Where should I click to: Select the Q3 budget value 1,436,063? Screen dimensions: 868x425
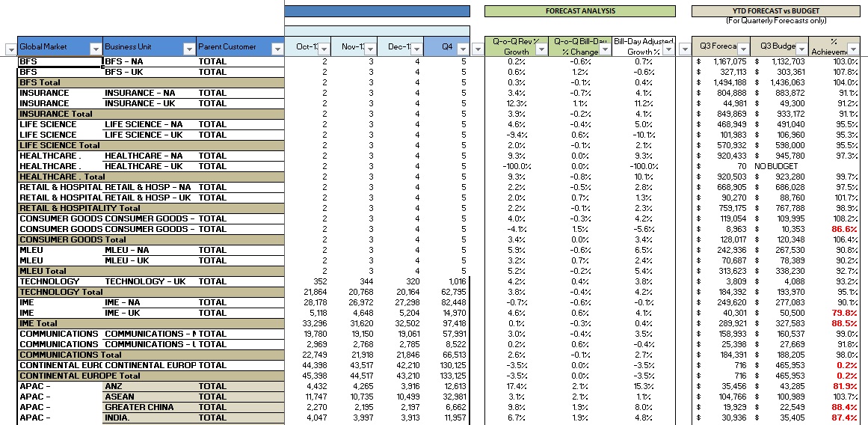coord(780,82)
